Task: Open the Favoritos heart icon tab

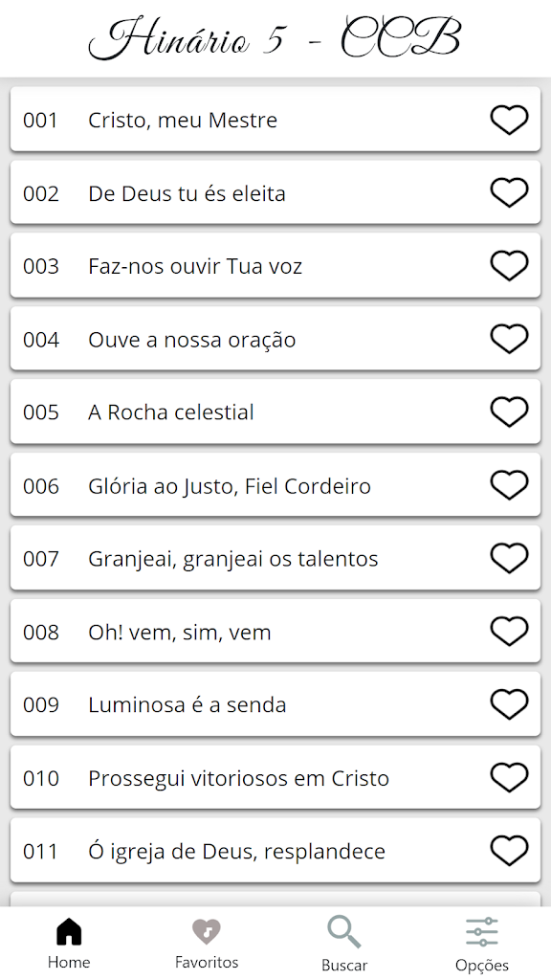Action: [x=207, y=932]
